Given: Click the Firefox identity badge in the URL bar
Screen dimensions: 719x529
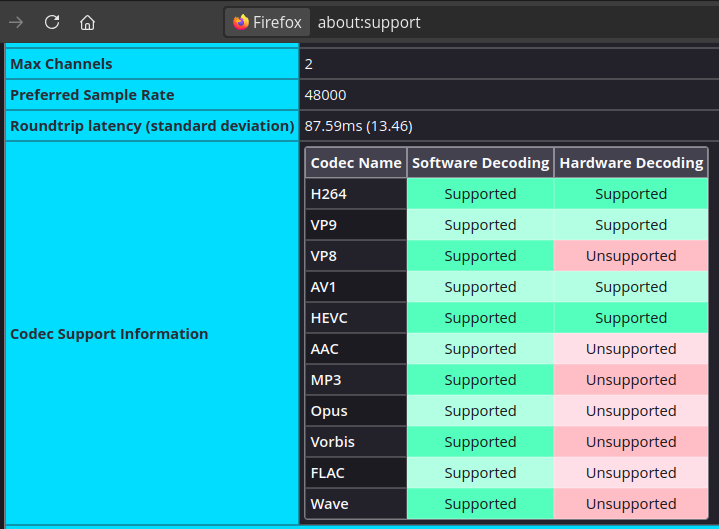Looking at the screenshot, I should point(267,22).
